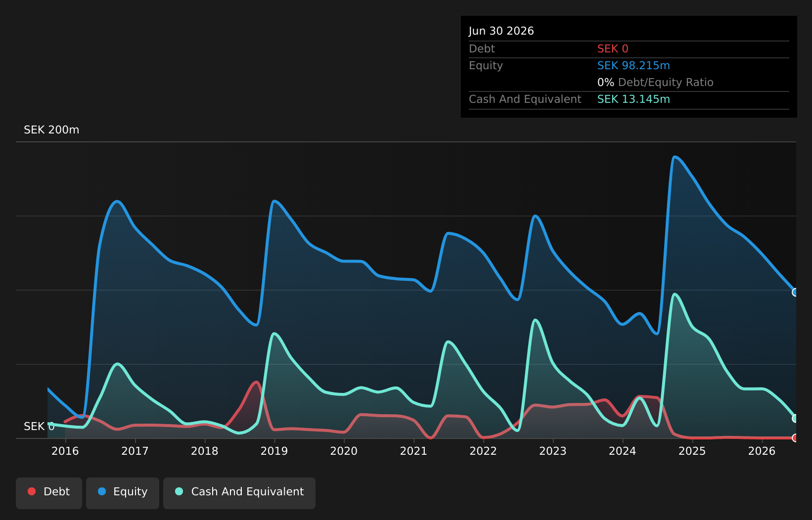The width and height of the screenshot is (812, 520).
Task: Click the blue Equity legend dot
Action: click(x=102, y=491)
